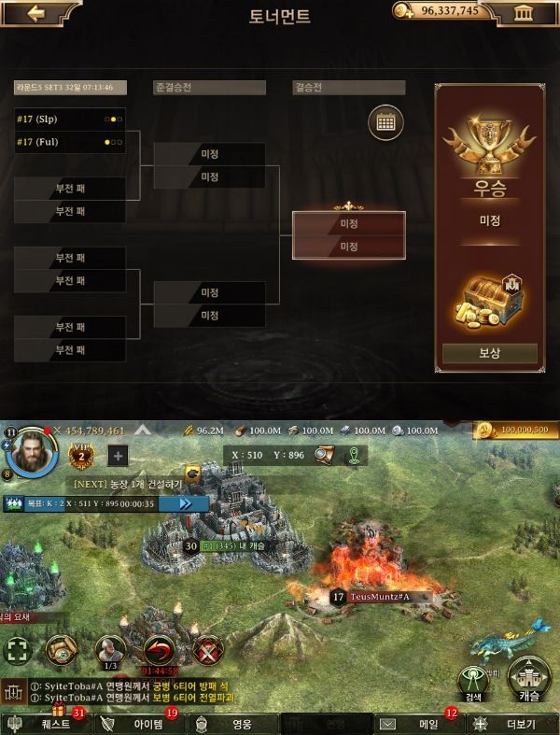
Task: Open the 아이템 tab
Action: [140, 724]
